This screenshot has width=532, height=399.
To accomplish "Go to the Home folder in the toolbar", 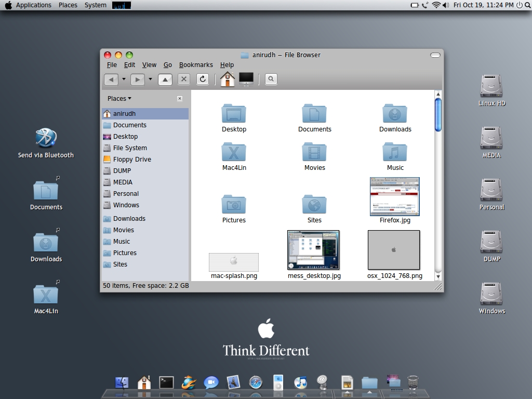I will pos(228,79).
